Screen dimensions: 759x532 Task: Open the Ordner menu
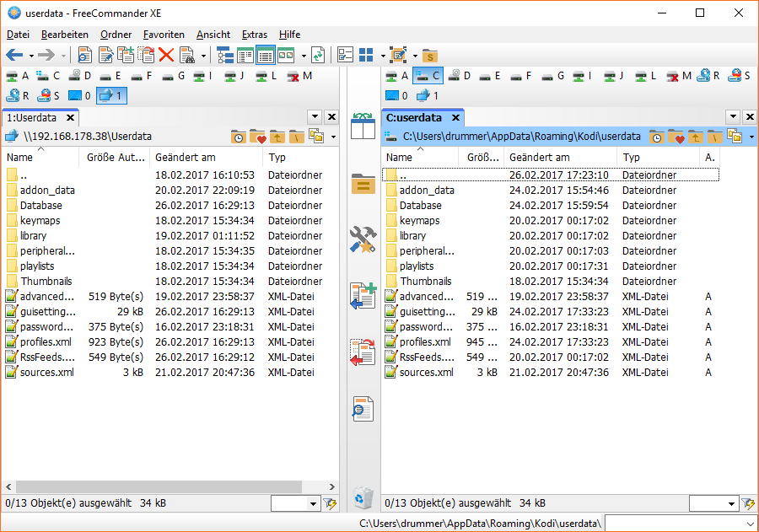click(x=116, y=35)
